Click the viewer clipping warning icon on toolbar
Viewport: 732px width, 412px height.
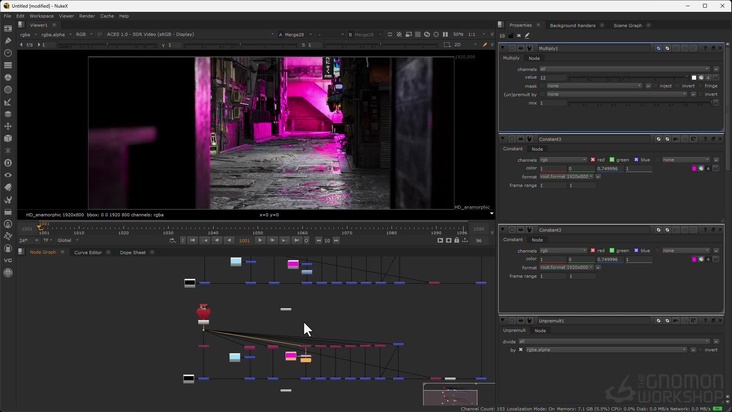point(399,34)
